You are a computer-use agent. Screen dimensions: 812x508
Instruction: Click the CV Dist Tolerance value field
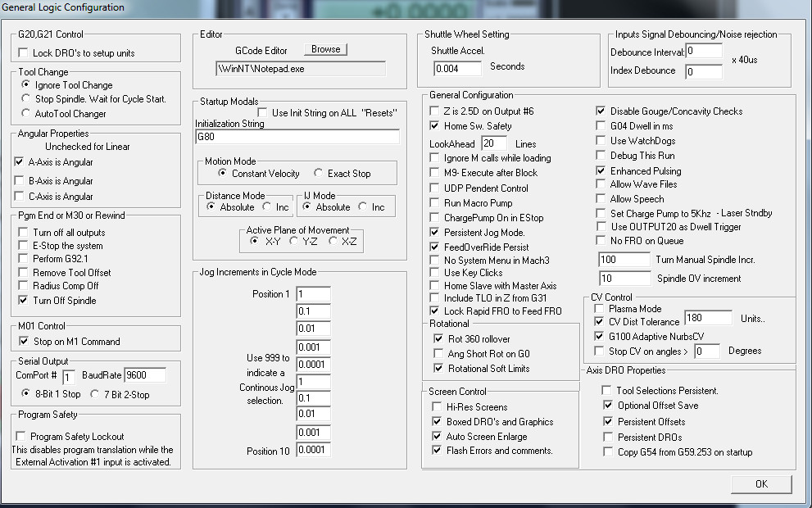[x=707, y=318]
